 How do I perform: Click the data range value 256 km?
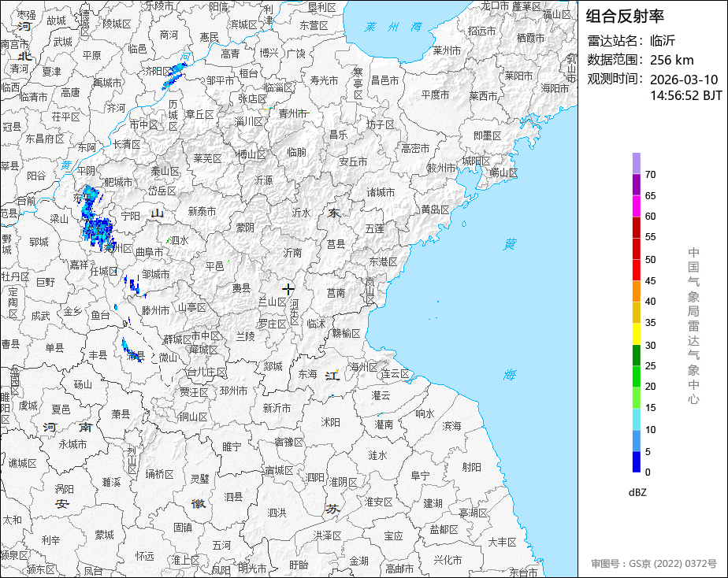(x=672, y=60)
